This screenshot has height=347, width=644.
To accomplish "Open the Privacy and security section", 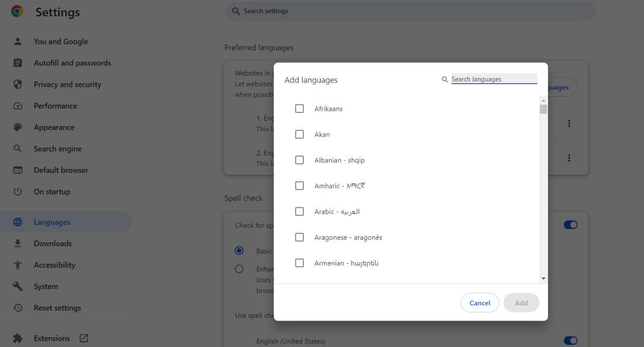I will coord(18,84).
